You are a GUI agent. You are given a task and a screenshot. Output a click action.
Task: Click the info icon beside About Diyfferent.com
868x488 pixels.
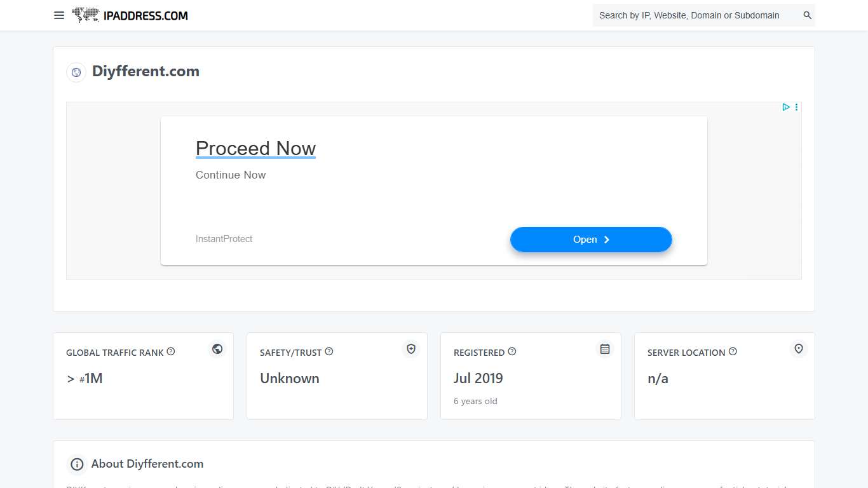pyautogui.click(x=77, y=464)
